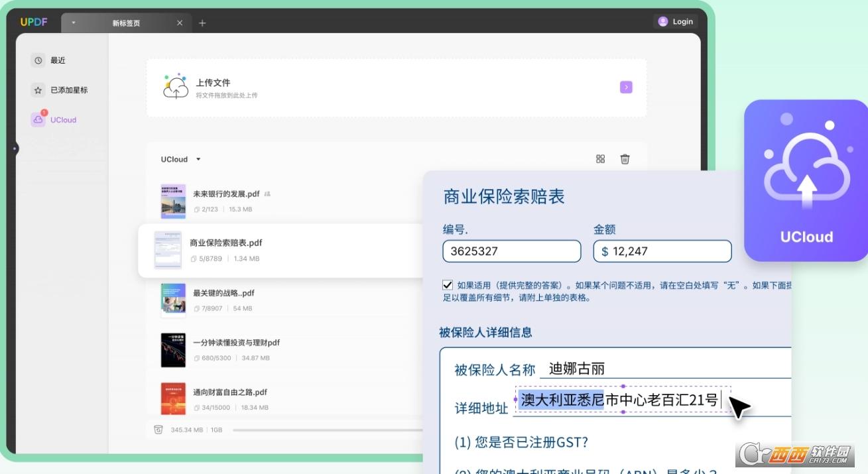Close the 新标签页 tab
Viewport: 868px width, 474px height.
(180, 23)
